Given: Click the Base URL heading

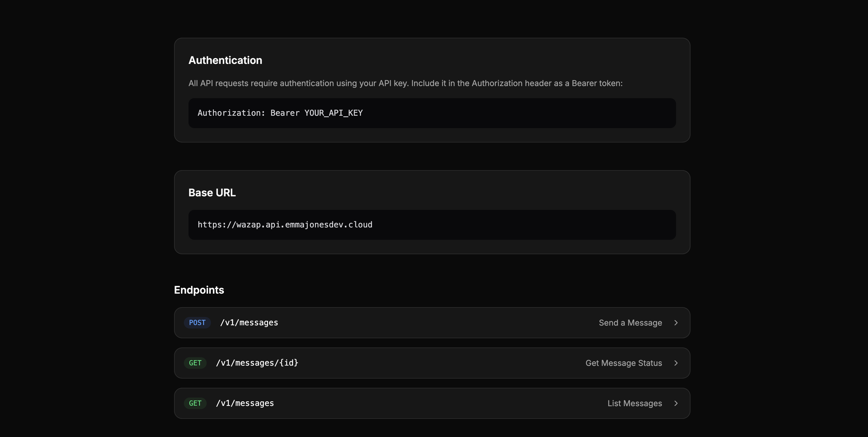Looking at the screenshot, I should point(212,193).
